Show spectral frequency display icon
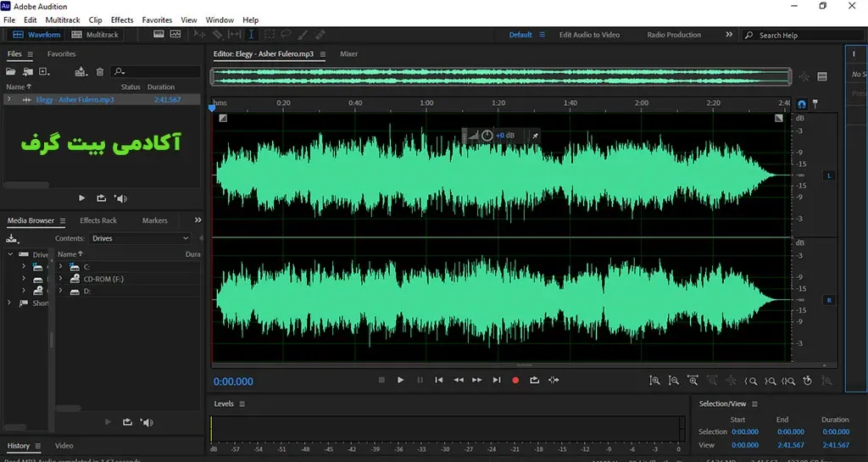 coord(159,34)
